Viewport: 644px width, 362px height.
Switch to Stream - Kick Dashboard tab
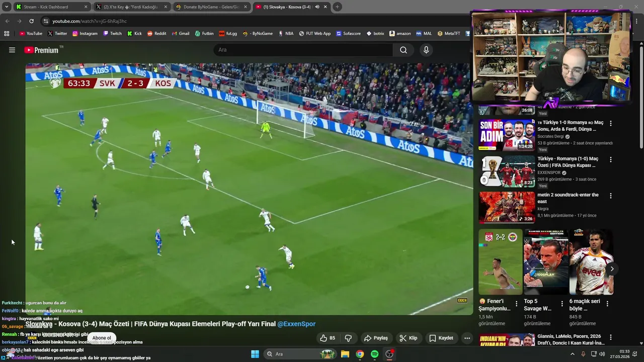(51, 7)
